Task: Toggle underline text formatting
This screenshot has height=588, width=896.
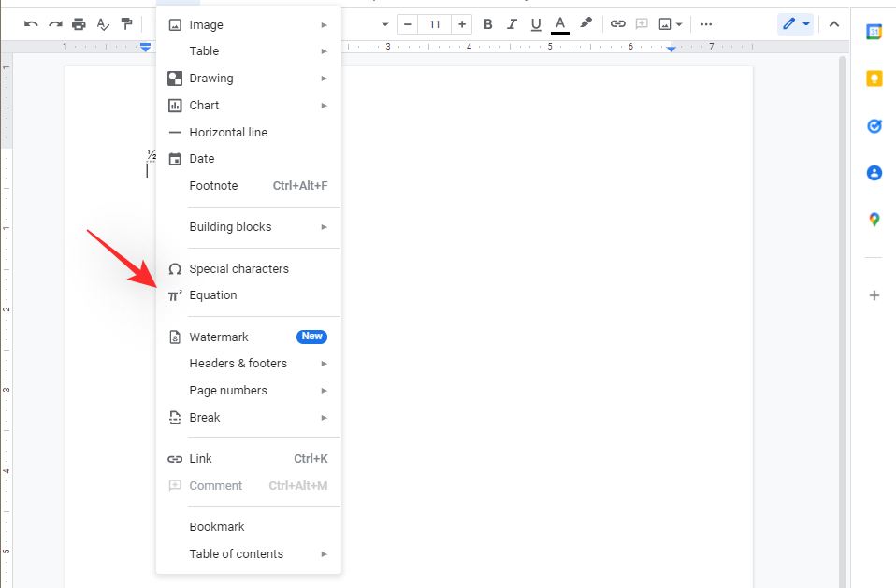Action: [535, 24]
